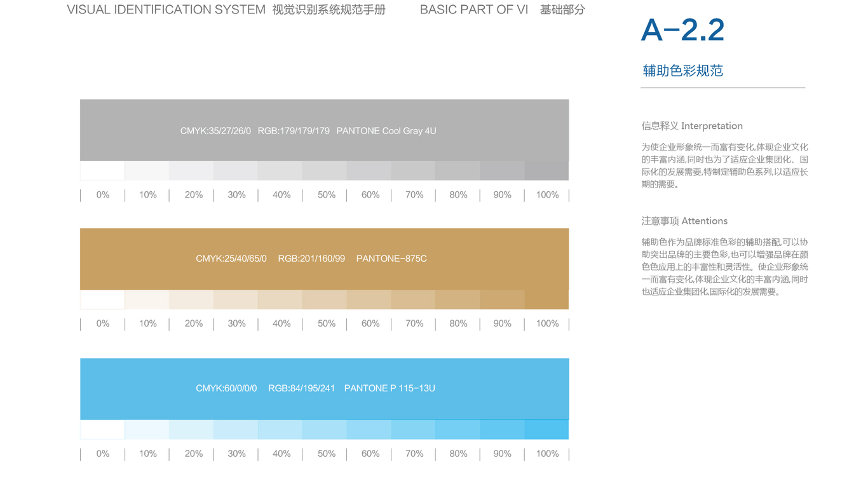
Task: Click the paragraph beginning '为使企业形象统一而富有变化'
Action: pyautogui.click(x=725, y=166)
